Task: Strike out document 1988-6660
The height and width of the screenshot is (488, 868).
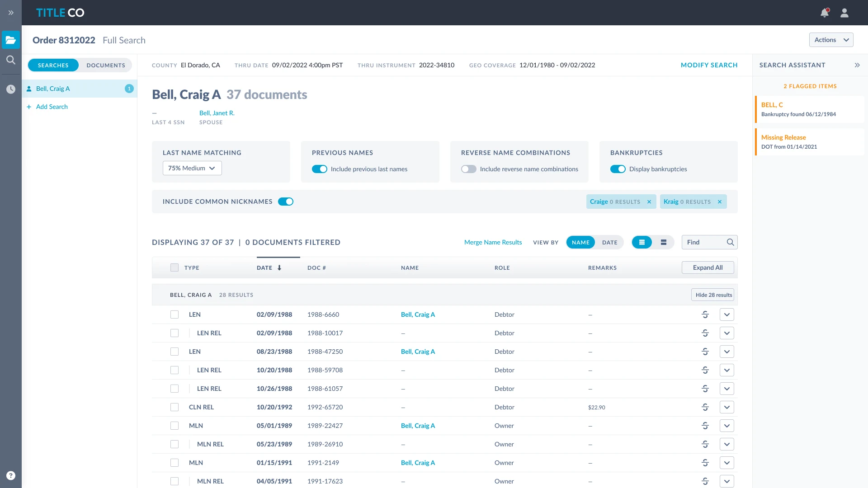Action: point(705,314)
